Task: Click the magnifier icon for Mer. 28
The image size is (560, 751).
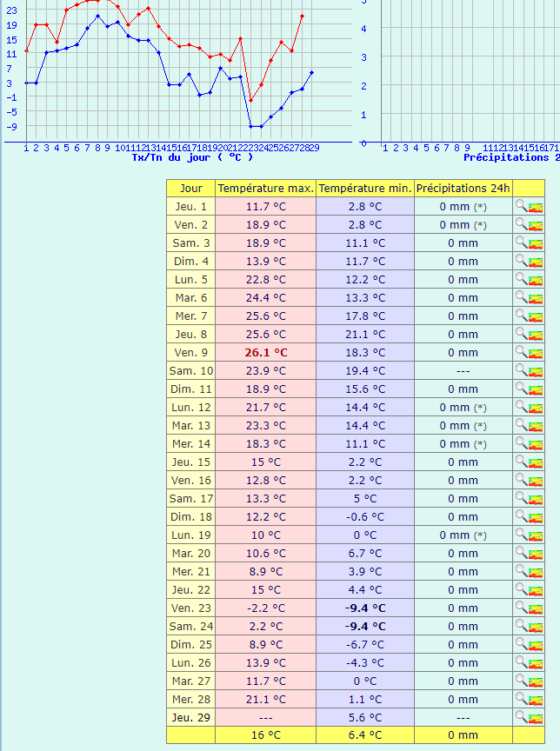Action: pos(521,699)
